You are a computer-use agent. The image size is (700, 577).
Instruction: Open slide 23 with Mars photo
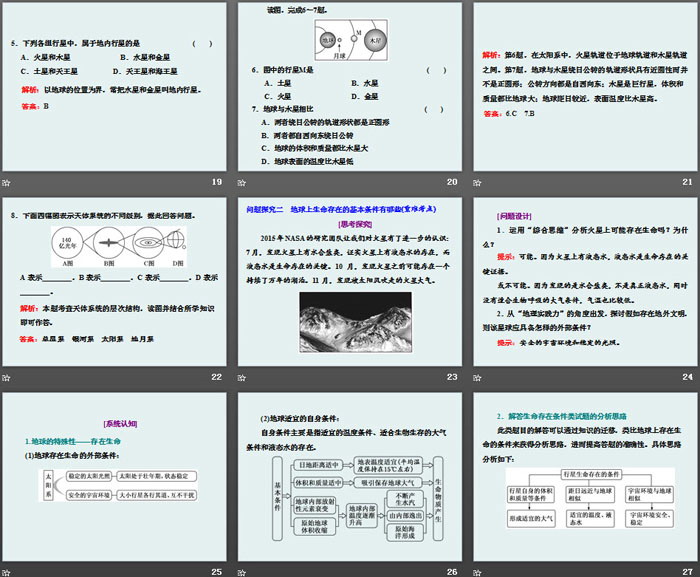click(350, 282)
